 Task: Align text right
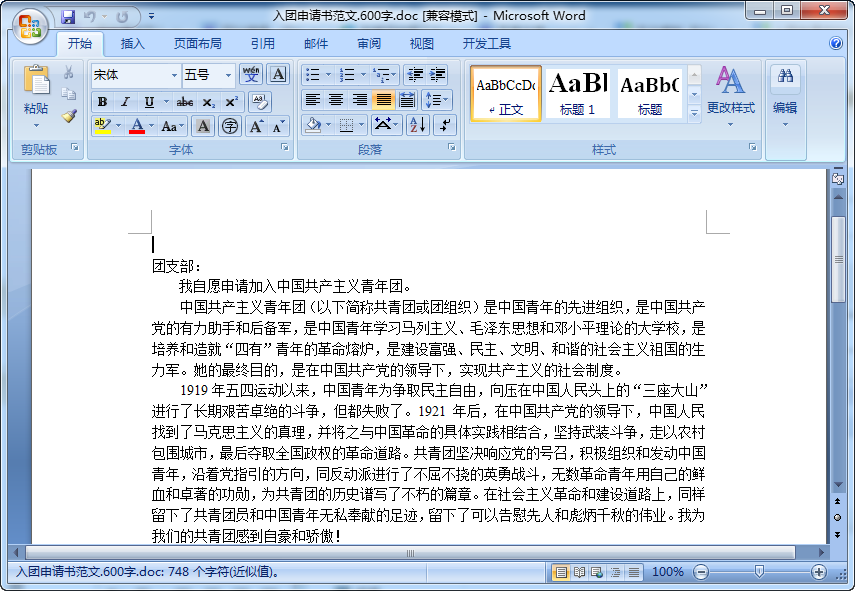point(359,100)
